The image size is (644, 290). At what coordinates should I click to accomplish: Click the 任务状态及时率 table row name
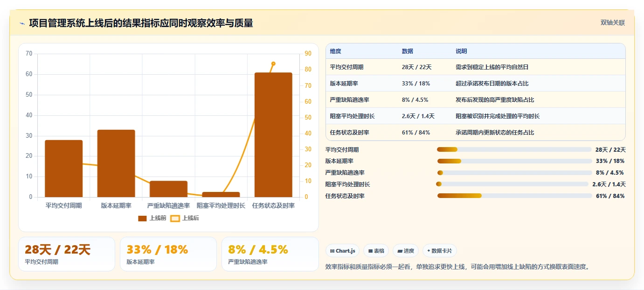pyautogui.click(x=349, y=133)
